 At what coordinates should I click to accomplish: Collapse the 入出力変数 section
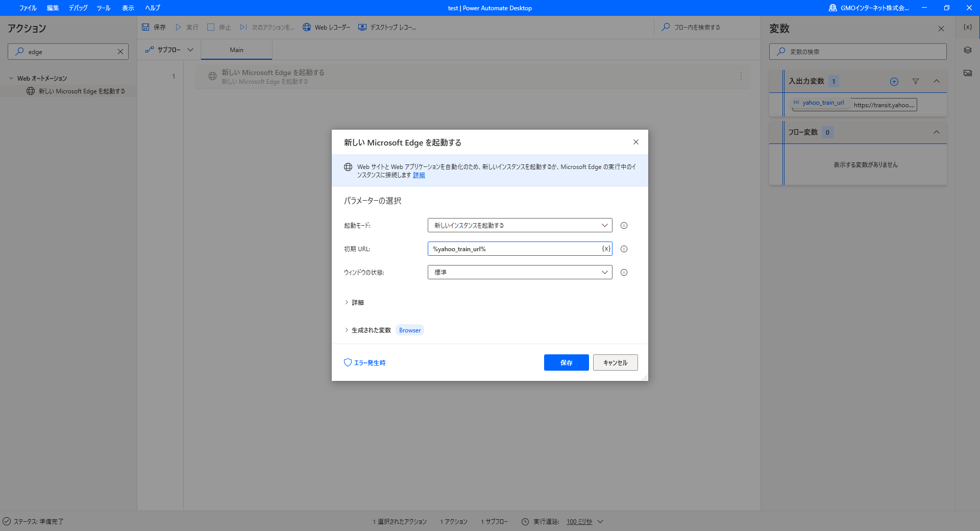click(937, 81)
